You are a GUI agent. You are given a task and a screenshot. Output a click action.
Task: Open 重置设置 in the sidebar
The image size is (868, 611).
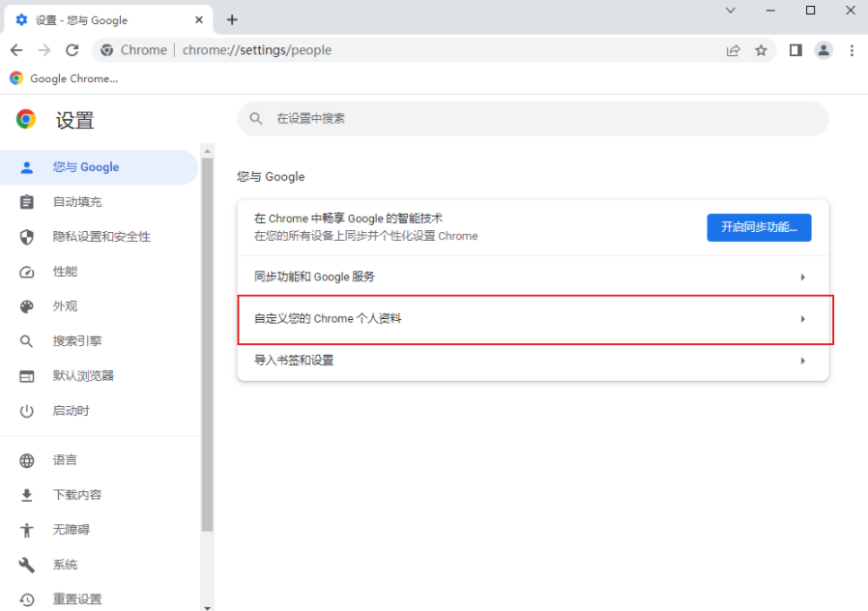click(x=99, y=598)
